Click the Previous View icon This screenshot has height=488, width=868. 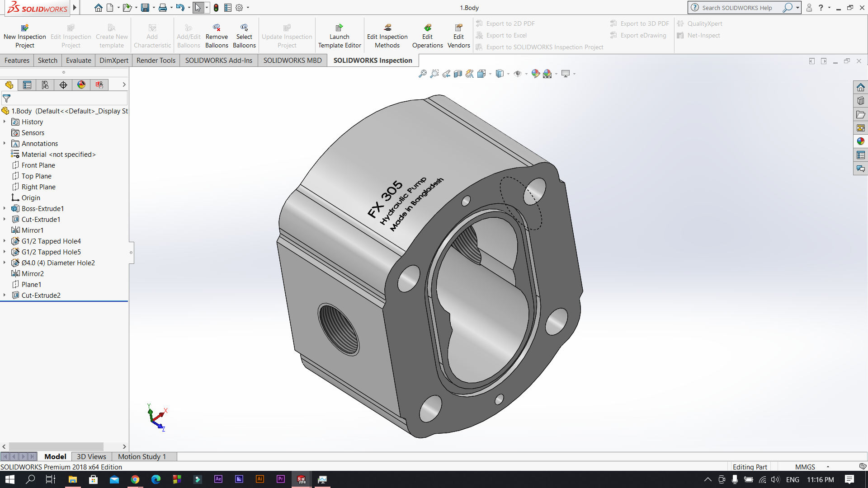click(x=446, y=74)
